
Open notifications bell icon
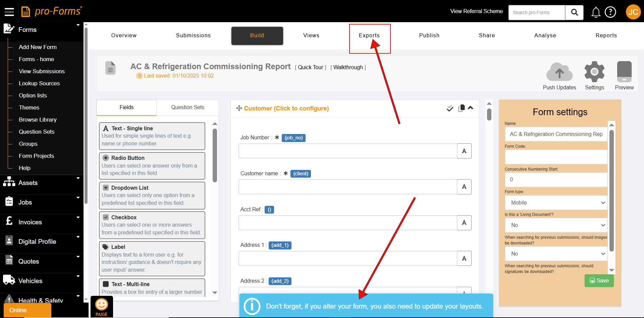point(596,12)
